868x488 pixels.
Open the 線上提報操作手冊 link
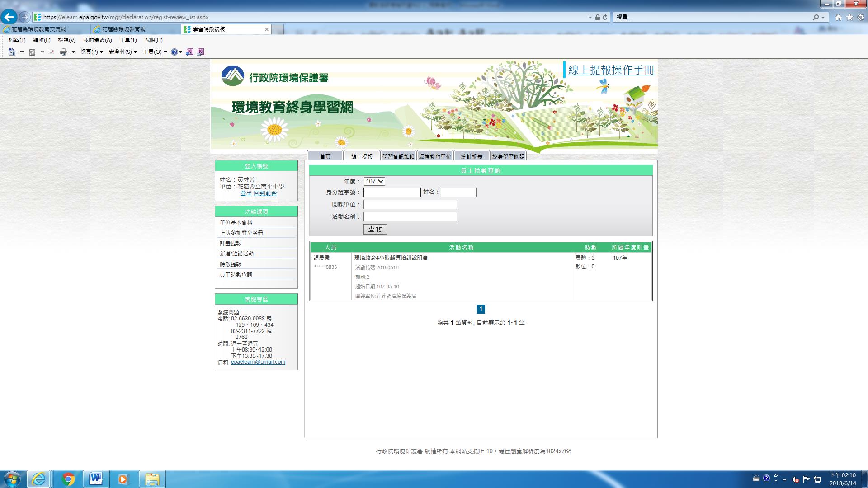click(x=611, y=70)
